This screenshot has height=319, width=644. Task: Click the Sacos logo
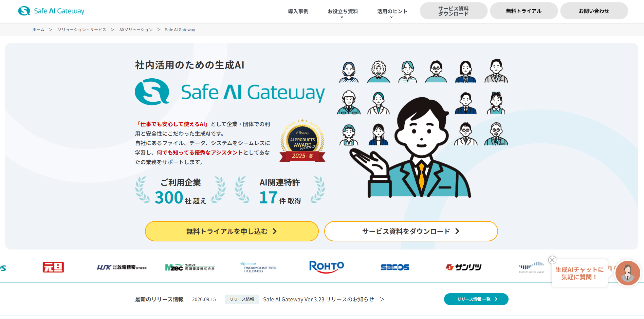pyautogui.click(x=395, y=267)
